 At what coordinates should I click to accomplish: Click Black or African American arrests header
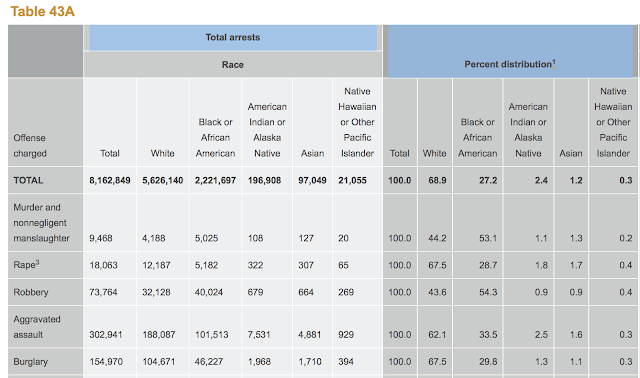coord(216,138)
